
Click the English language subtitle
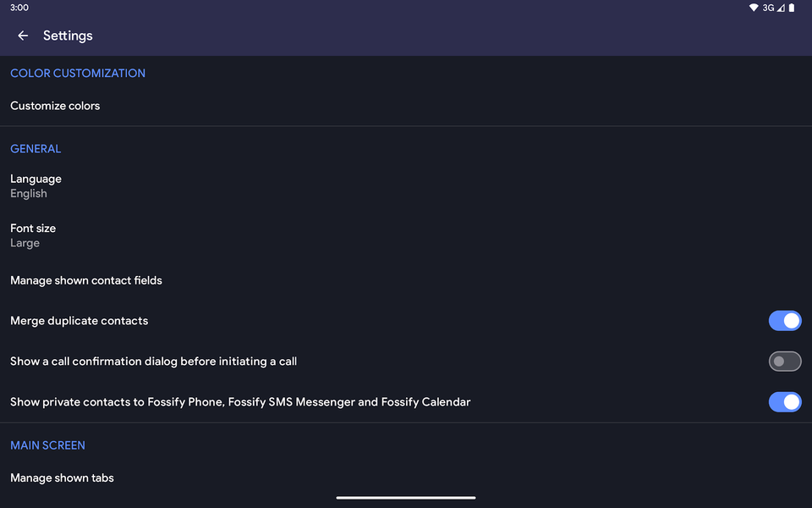[x=28, y=193]
